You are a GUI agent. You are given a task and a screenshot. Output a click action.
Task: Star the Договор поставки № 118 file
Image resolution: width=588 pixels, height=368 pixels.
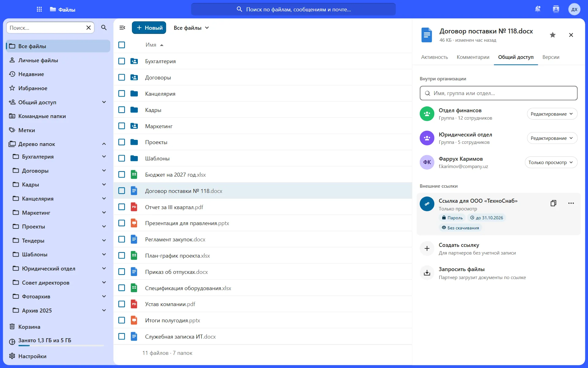(552, 35)
